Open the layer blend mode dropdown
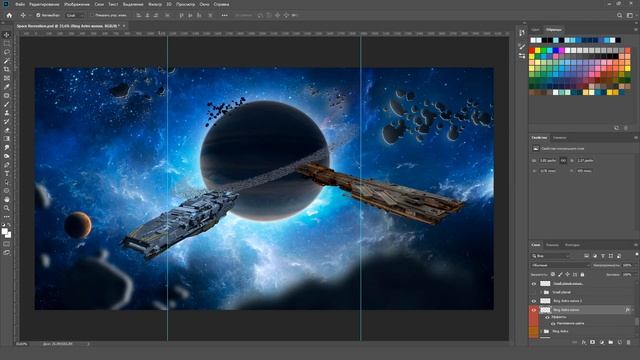Viewport: 640px width, 360px height. 560,265
